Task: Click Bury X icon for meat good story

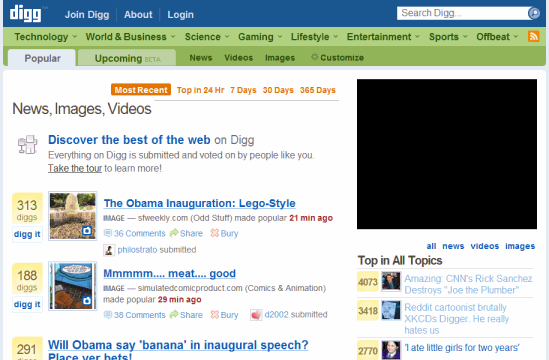Action: point(214,314)
